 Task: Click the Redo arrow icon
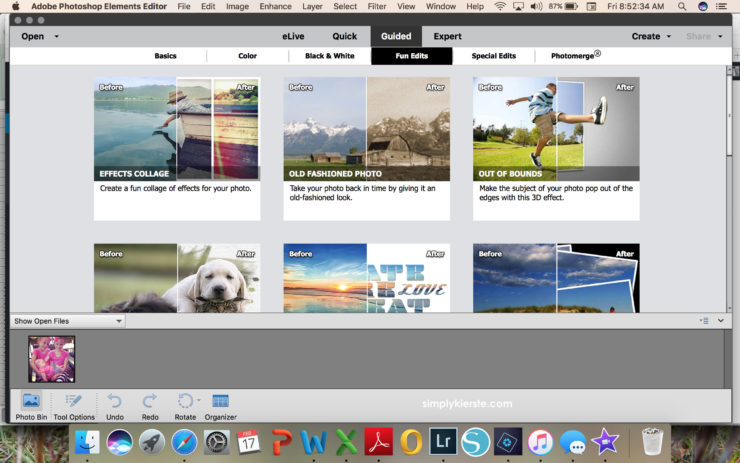[x=150, y=401]
